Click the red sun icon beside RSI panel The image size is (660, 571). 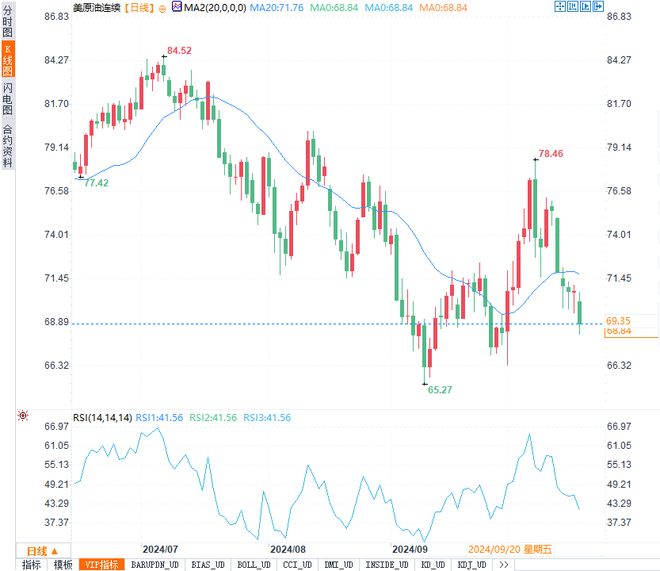[23, 416]
